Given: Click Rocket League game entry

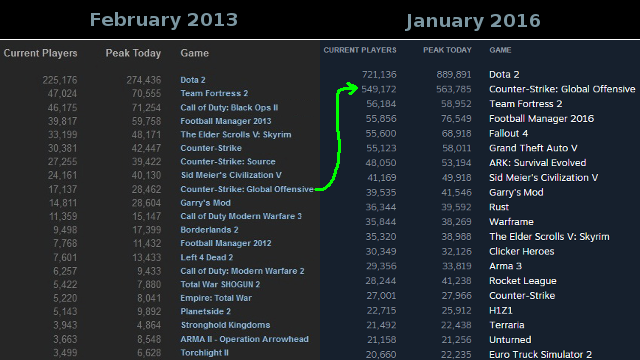Looking at the screenshot, I should (x=522, y=281).
